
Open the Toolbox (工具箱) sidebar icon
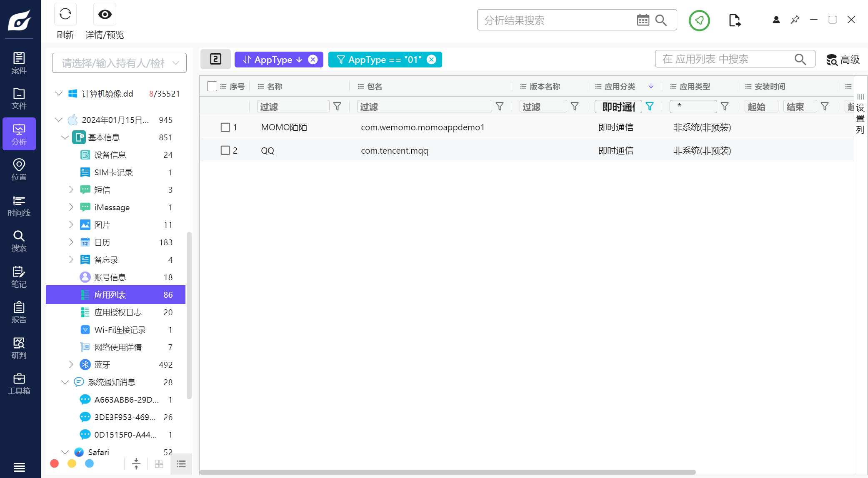tap(19, 383)
